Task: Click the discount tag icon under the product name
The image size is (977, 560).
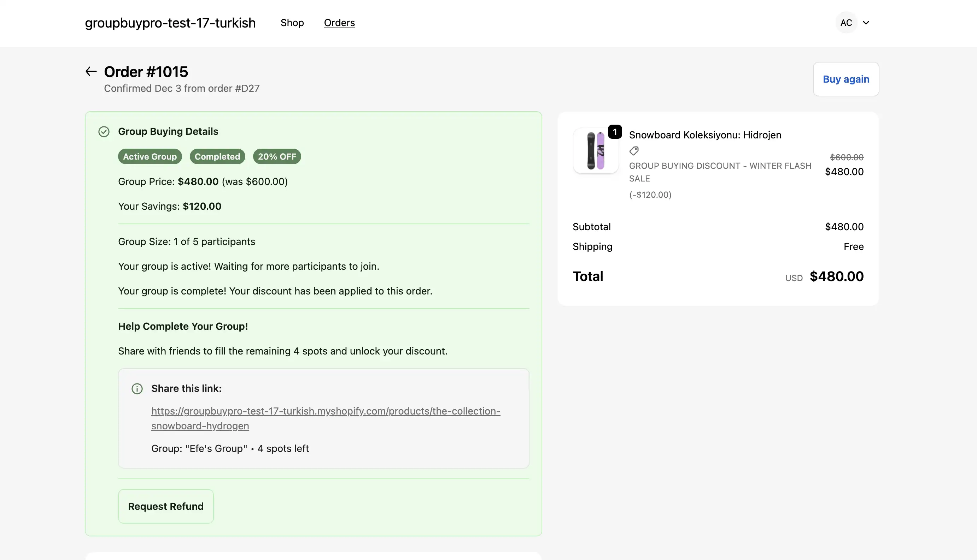Action: click(x=634, y=151)
